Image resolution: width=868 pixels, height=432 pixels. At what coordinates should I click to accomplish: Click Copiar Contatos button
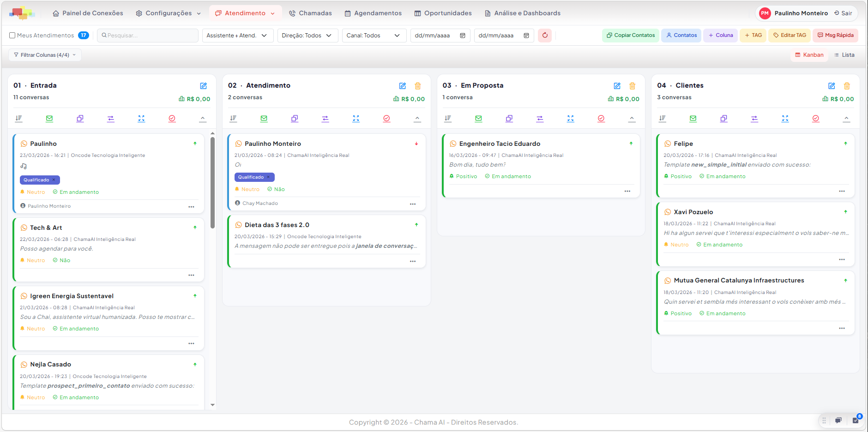pyautogui.click(x=630, y=36)
